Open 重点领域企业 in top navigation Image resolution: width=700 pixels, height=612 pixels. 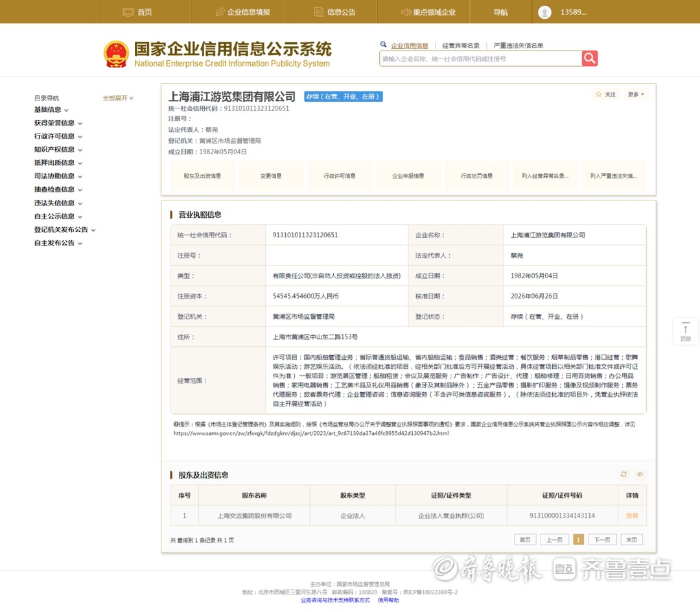coord(428,12)
